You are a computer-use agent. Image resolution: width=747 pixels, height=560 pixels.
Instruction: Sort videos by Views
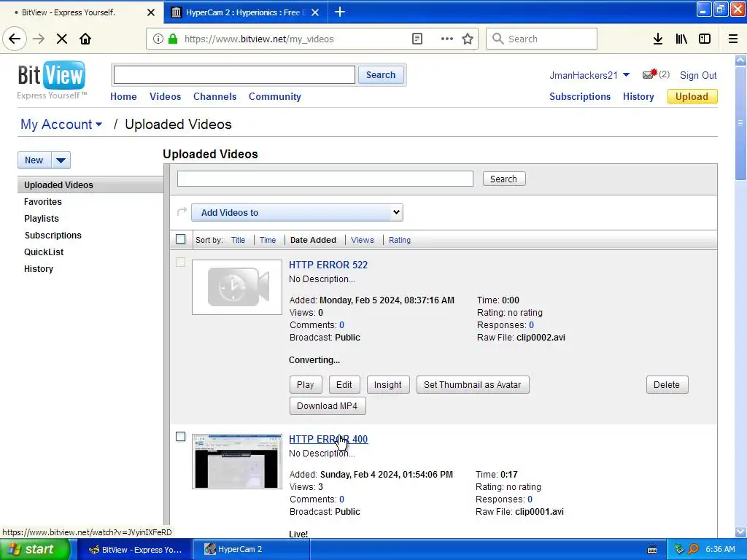tap(363, 240)
